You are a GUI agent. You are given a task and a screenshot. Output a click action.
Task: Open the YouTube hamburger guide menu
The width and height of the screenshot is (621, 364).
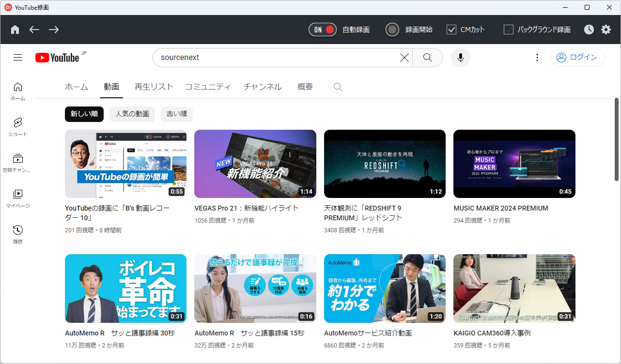18,58
